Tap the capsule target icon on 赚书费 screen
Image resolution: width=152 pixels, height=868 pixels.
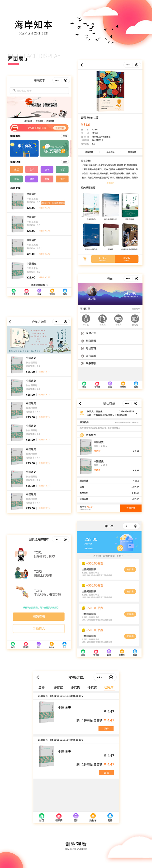(x=135, y=526)
